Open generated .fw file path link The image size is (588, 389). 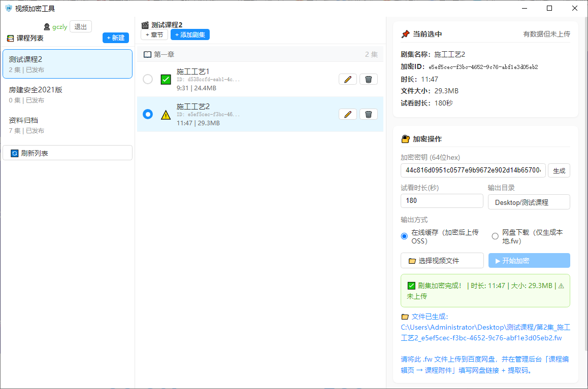tap(485, 333)
